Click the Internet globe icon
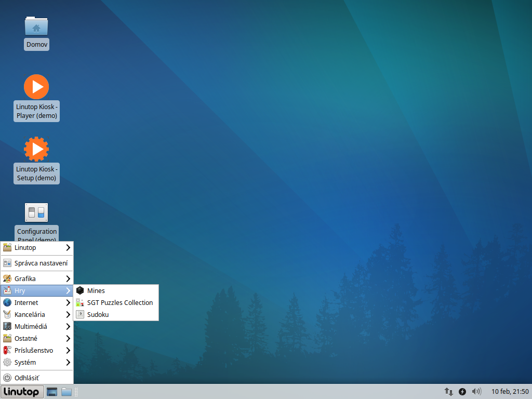 (x=7, y=302)
